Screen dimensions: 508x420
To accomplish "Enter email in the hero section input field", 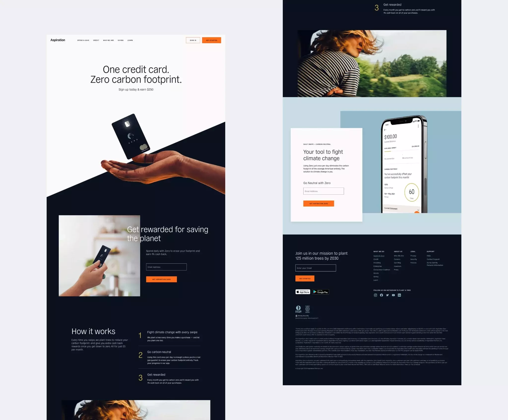I will [166, 266].
